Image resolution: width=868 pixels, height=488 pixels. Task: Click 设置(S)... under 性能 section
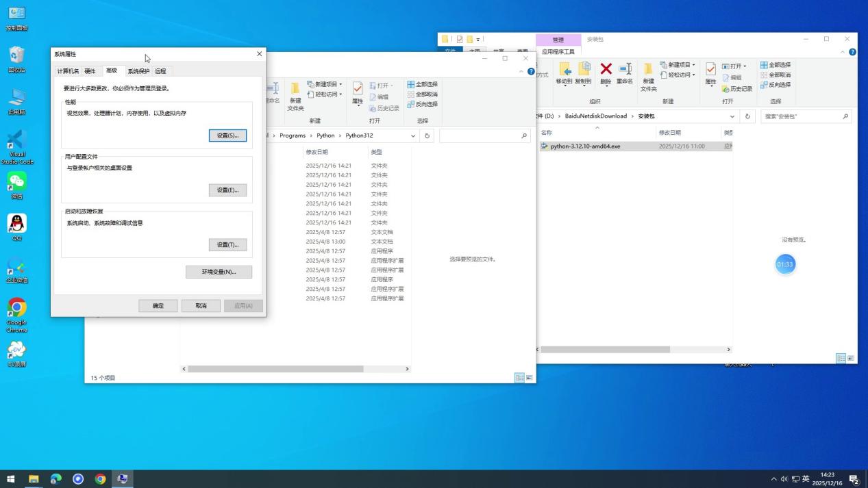pos(227,136)
